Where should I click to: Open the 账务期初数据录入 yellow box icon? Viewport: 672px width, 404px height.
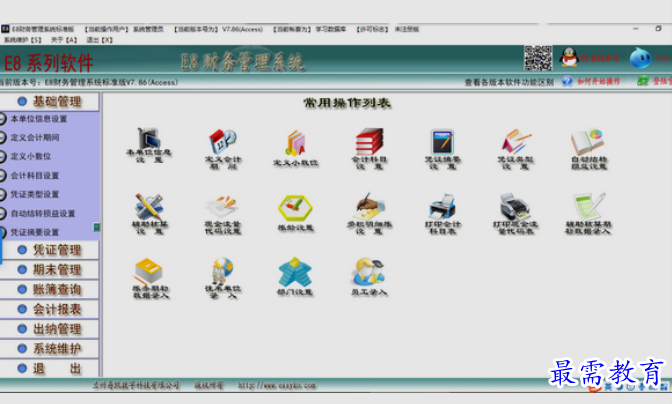[x=149, y=278]
